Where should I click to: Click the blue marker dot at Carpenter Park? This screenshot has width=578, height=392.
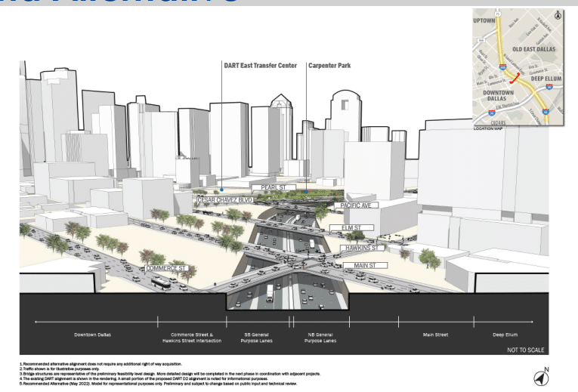coord(306,191)
